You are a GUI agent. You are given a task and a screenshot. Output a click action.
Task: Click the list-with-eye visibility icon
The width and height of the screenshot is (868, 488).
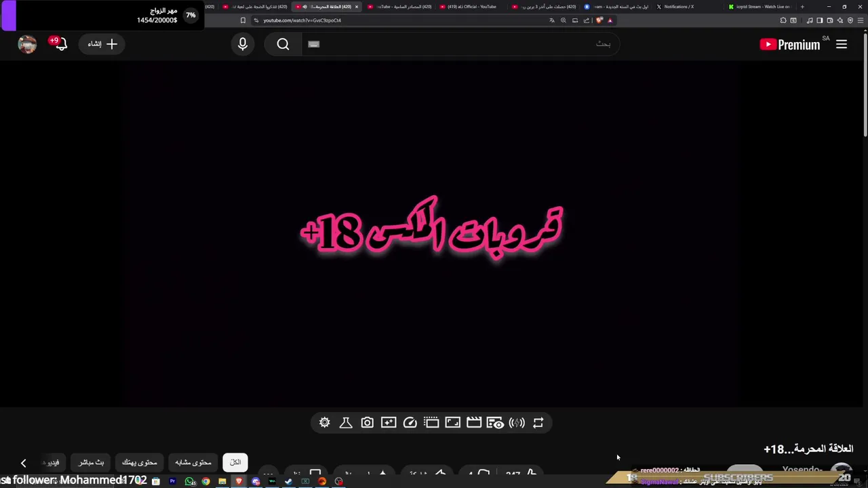coord(496,423)
